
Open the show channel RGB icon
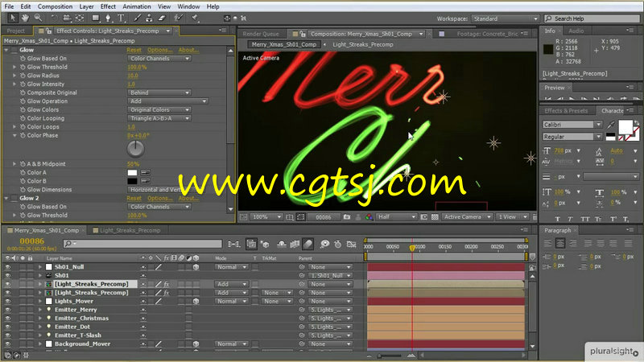pyautogui.click(x=369, y=216)
